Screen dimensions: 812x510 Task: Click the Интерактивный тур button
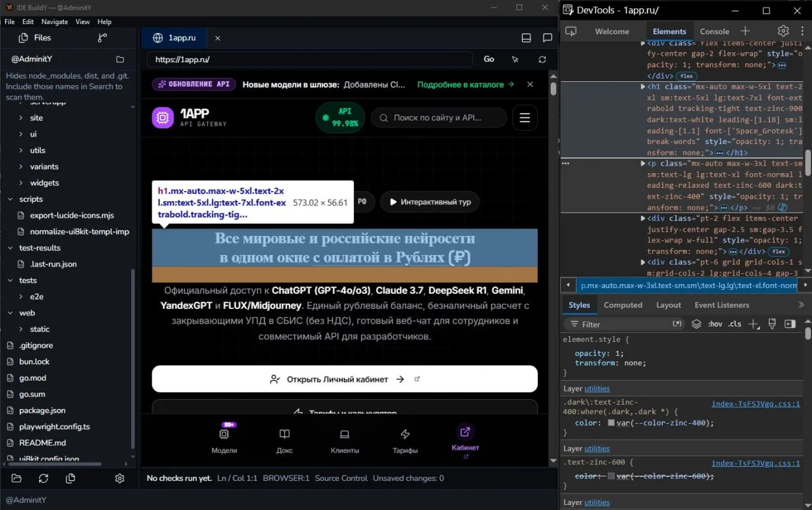pos(430,202)
